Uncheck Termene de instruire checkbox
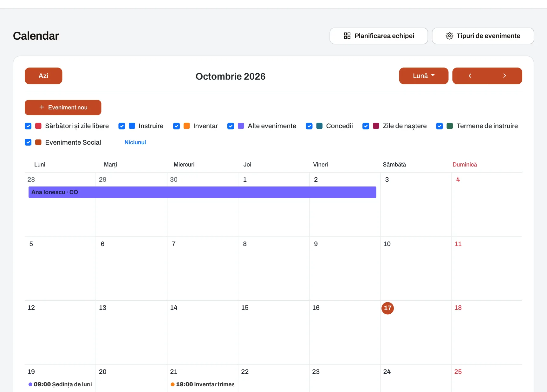Viewport: 547px width, 392px height. [440, 126]
